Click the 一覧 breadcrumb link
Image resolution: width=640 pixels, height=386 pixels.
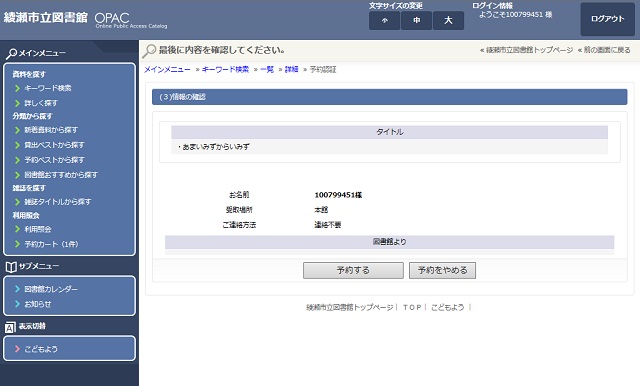pos(267,69)
